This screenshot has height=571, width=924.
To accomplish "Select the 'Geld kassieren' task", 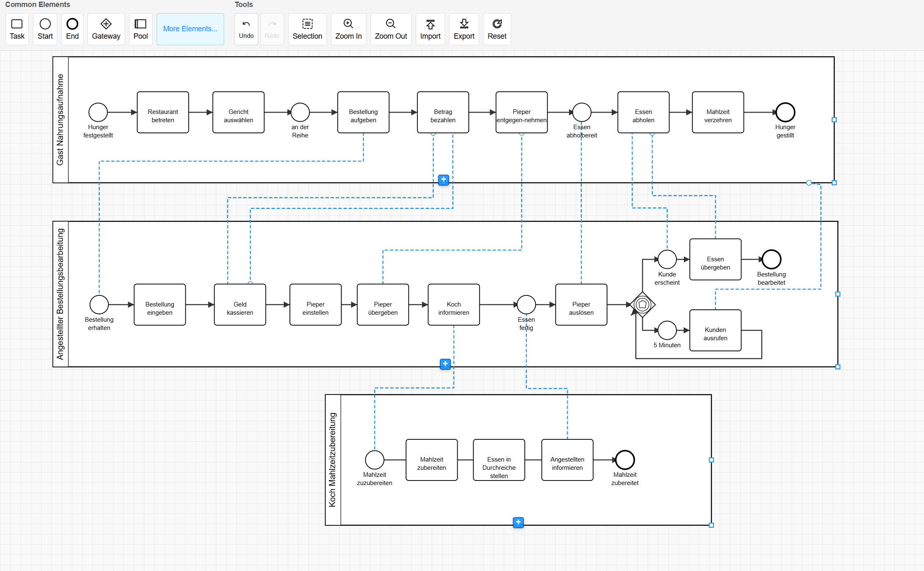I will pyautogui.click(x=240, y=305).
